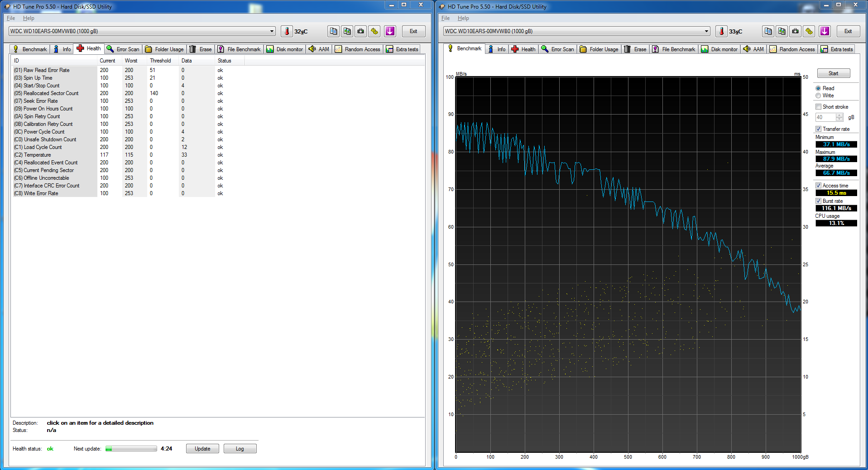Open File Benchmark tab in right window
Image resolution: width=868 pixels, height=470 pixels.
[674, 49]
